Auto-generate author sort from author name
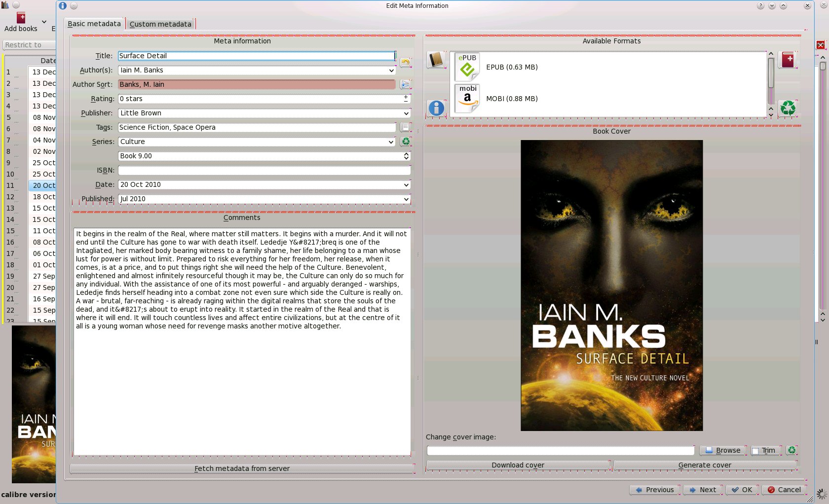 pos(405,84)
